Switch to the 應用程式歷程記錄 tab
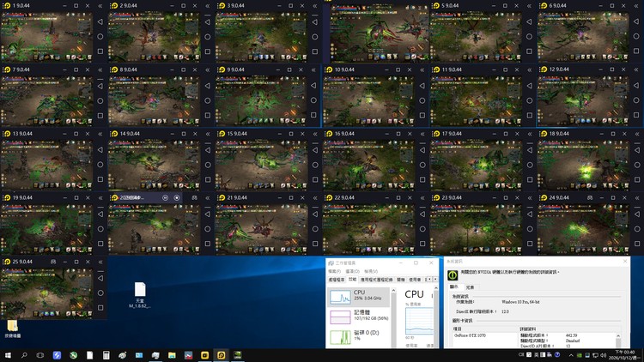This screenshot has height=362, width=644. pos(376,280)
